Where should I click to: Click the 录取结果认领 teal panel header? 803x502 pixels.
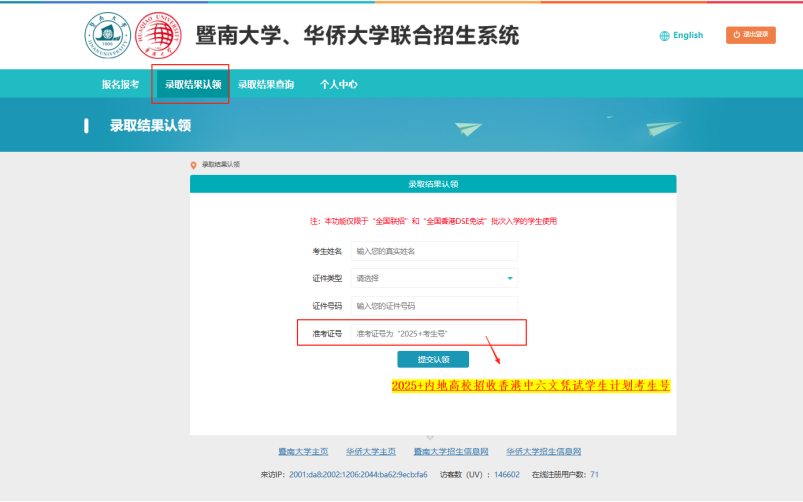click(433, 184)
